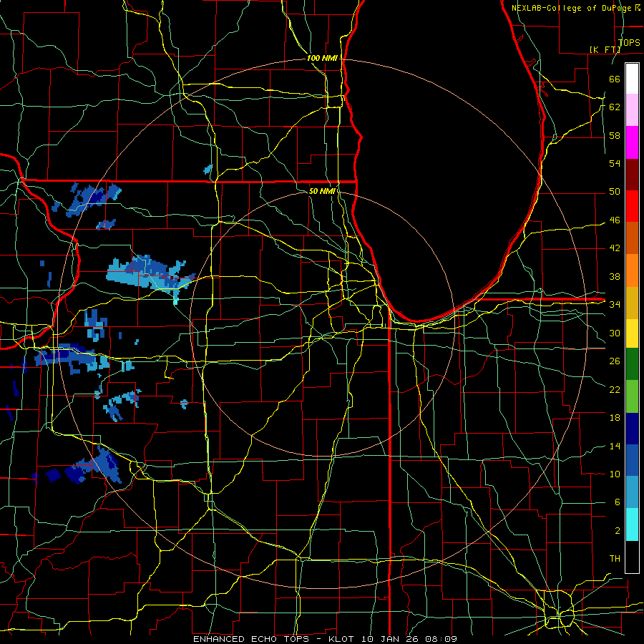This screenshot has height=644, width=644.
Task: Click the black TH threshold swatch
Action: pyautogui.click(x=632, y=557)
